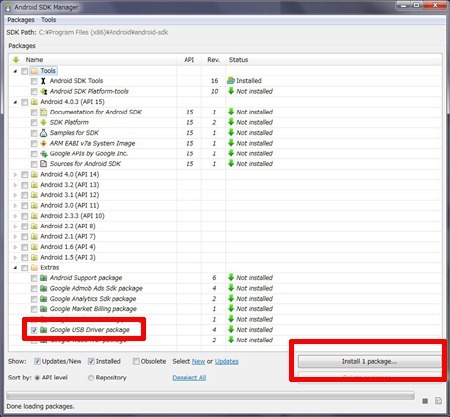Click the Google APIs by Google Inc. icon
Viewport: 450px width, 417px height.
pos(43,154)
